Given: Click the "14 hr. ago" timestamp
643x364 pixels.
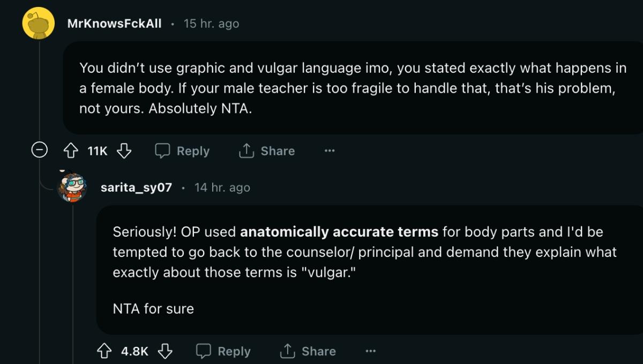Looking at the screenshot, I should pyautogui.click(x=222, y=187).
